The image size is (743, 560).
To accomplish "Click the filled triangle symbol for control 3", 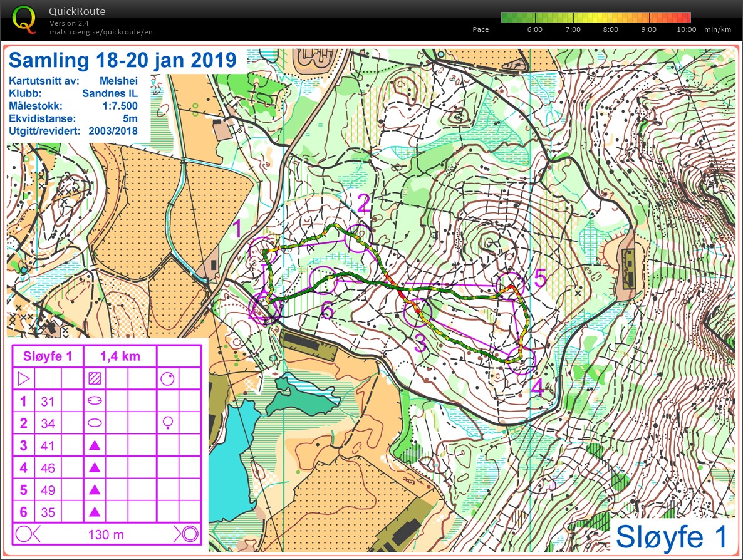I will [95, 445].
